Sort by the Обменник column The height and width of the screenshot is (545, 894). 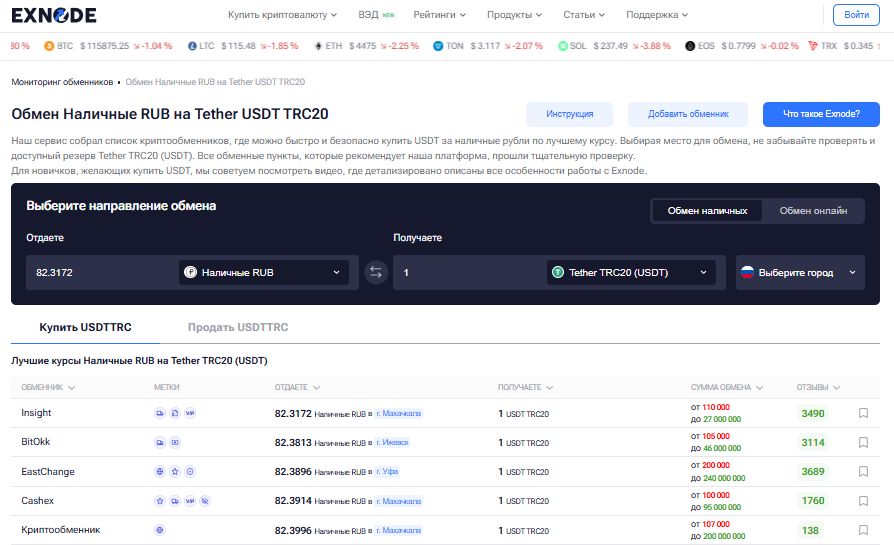(x=48, y=388)
